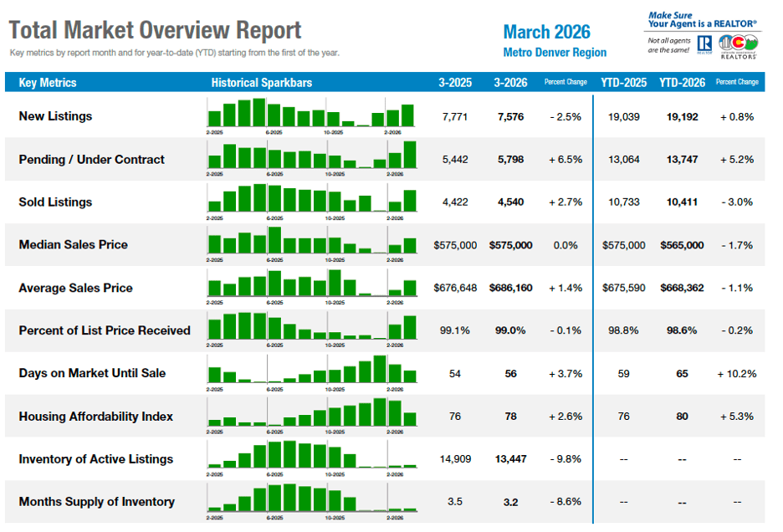This screenshot has height=532, width=783.
Task: Click the Average Sales Price row label
Action: pyautogui.click(x=75, y=288)
